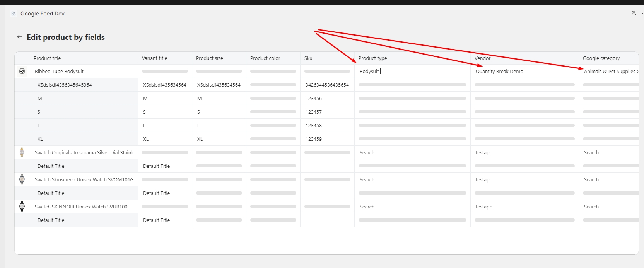The image size is (644, 268).
Task: Click the Swatch Skinscreen Unisex watch thumbnail
Action: [22, 179]
